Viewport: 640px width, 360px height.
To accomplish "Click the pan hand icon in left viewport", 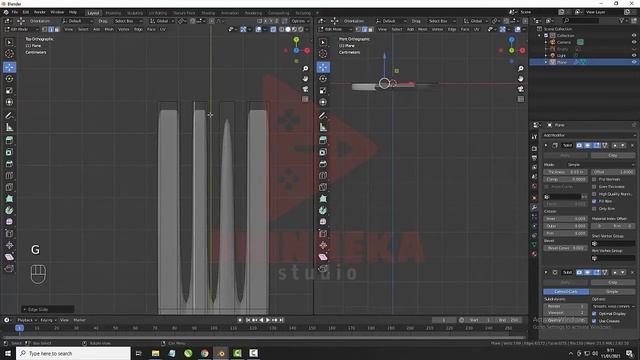I will click(305, 78).
